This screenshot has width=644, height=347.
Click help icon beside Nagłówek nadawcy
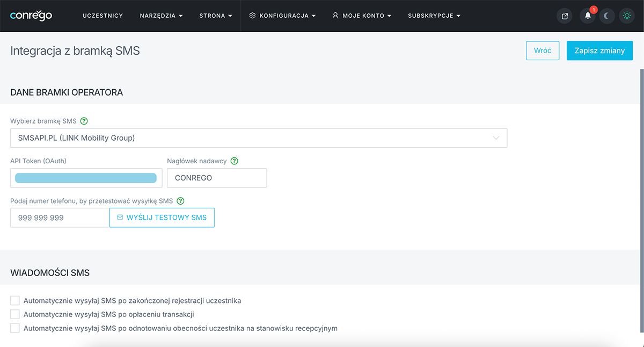click(x=234, y=161)
